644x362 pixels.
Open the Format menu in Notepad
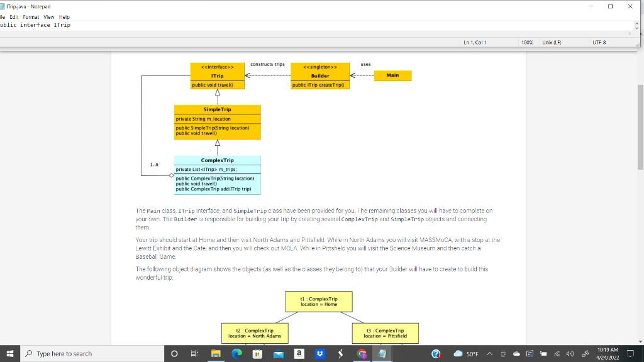click(30, 17)
